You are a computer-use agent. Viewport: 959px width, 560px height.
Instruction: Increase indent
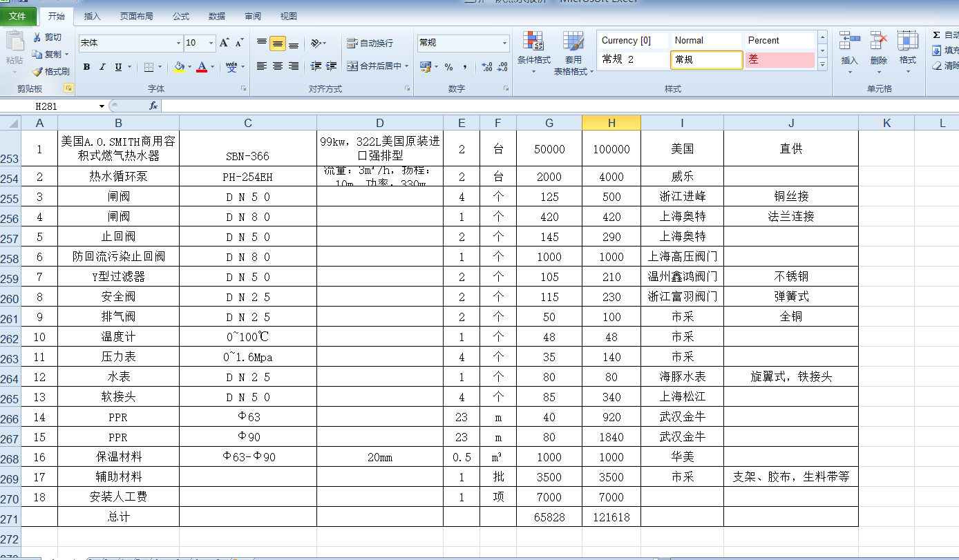point(332,66)
